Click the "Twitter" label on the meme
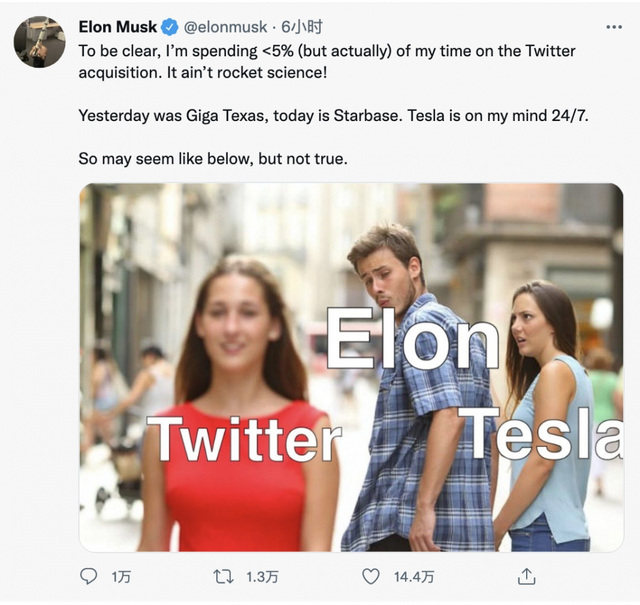Screen dimensions: 640x605 [x=243, y=441]
